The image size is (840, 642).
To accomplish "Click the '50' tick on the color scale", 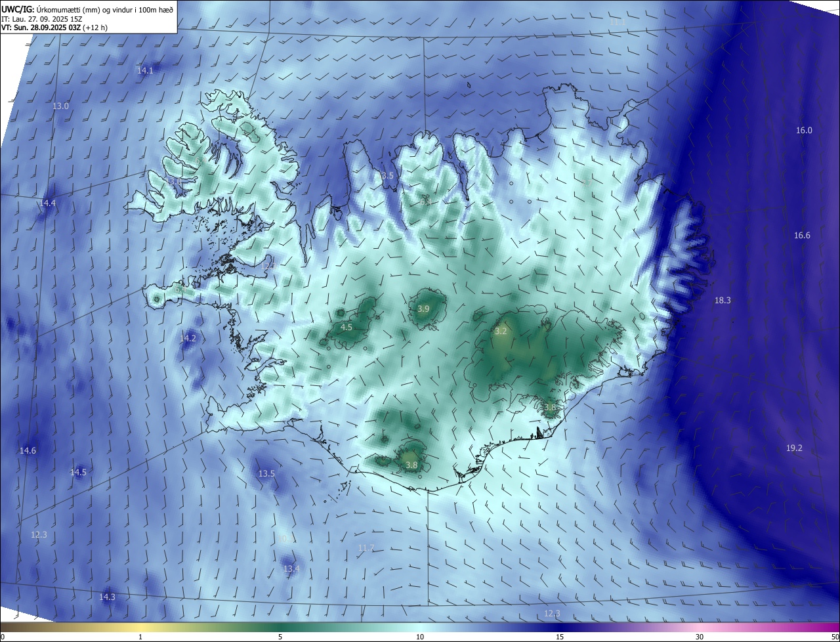I will coord(835,637).
